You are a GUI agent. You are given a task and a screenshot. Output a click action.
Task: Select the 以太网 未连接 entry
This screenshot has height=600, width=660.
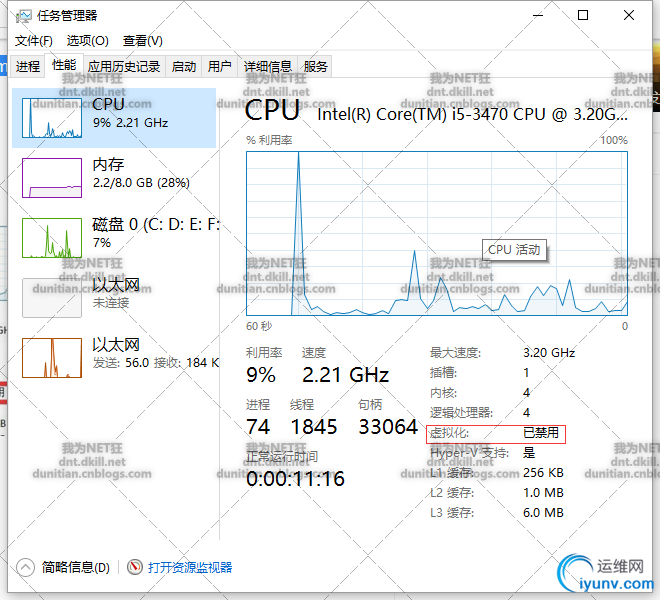coord(114,298)
